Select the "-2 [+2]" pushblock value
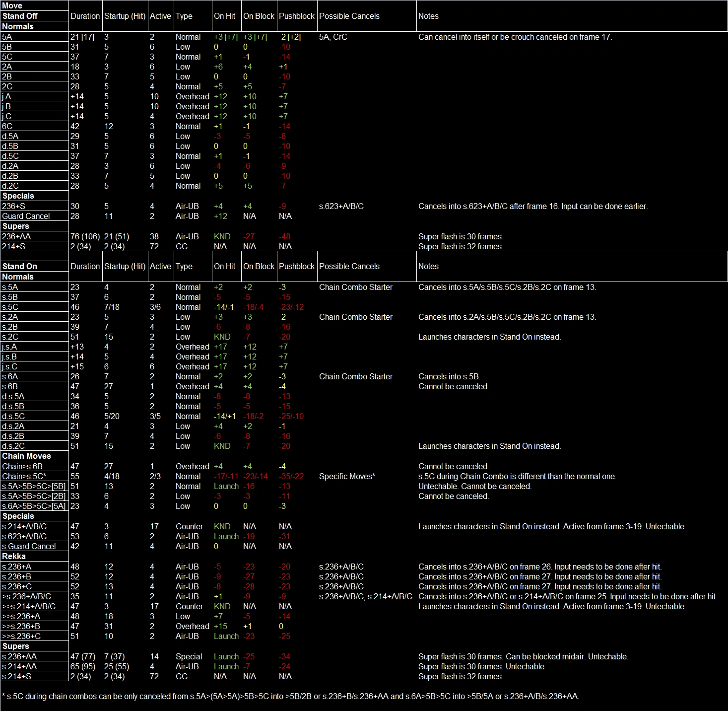Viewport: 728px width, 711px height. tap(290, 37)
